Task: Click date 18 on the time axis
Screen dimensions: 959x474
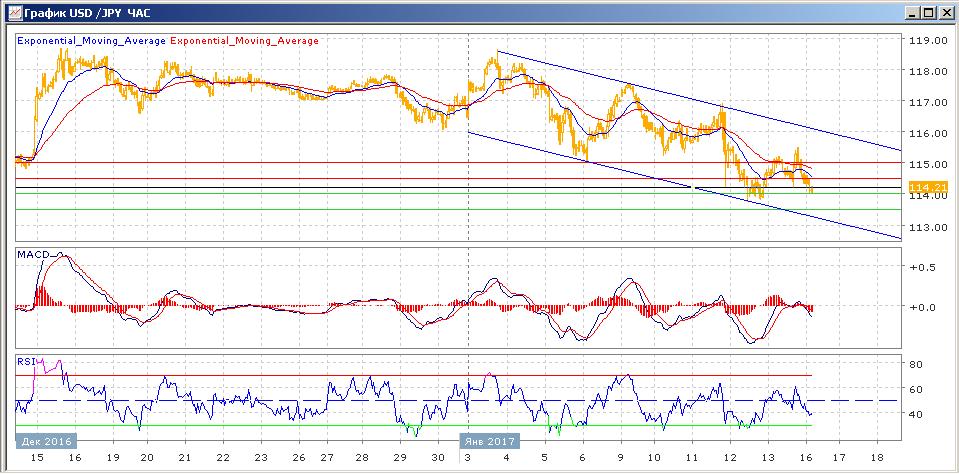Action: tap(877, 456)
